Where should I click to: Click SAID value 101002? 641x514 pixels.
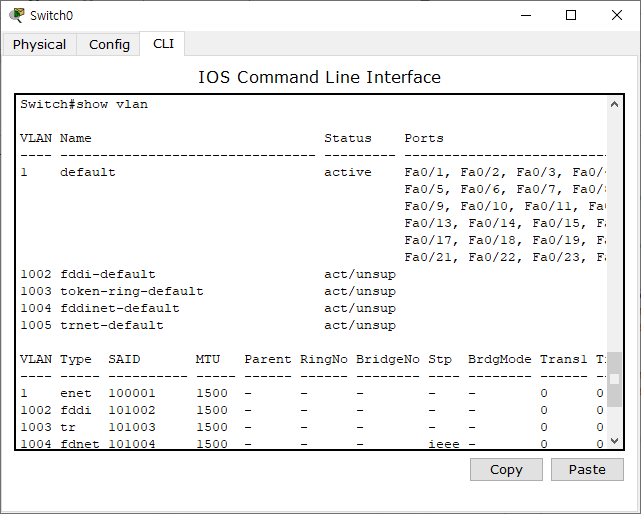click(132, 410)
